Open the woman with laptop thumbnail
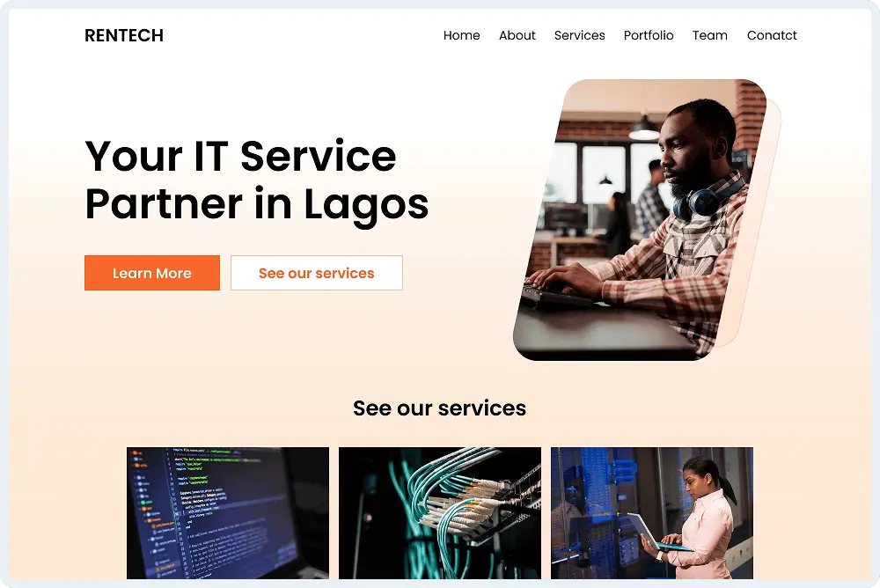Screen dimensions: 880x588 click(652, 513)
